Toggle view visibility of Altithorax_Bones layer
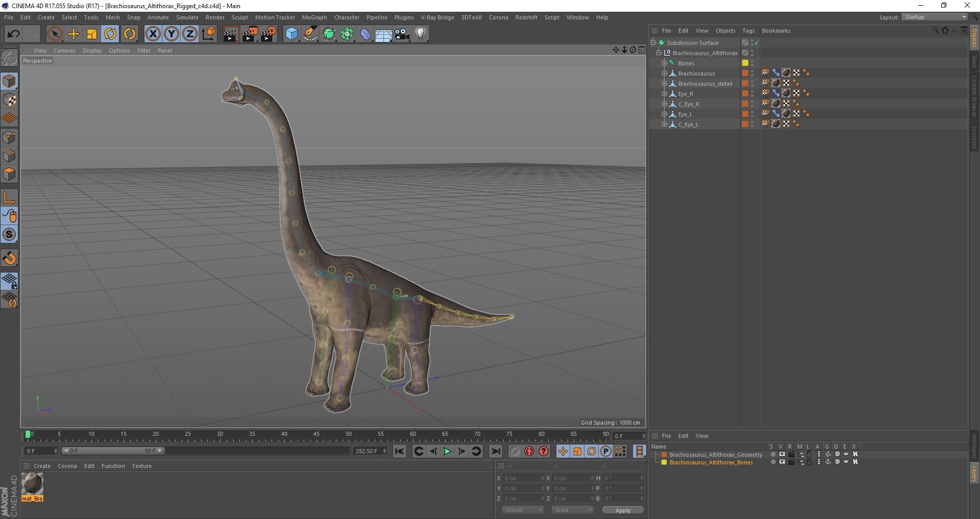Screen dimensions: 980x519 782,462
